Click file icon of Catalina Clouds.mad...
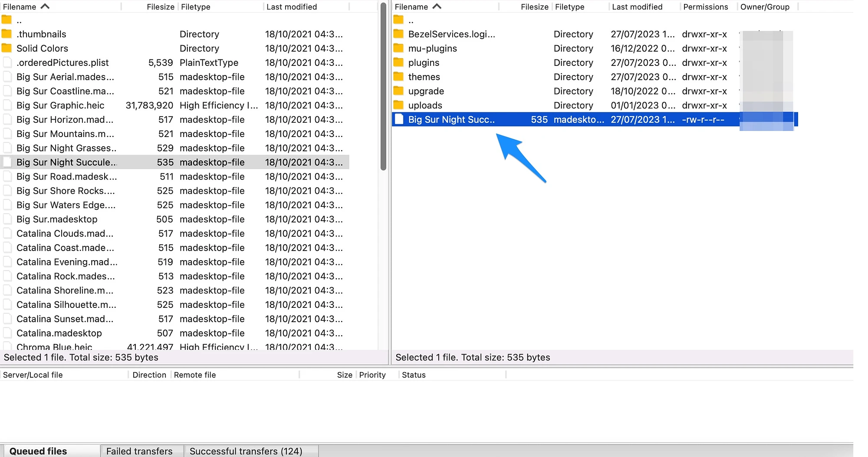 click(x=7, y=233)
